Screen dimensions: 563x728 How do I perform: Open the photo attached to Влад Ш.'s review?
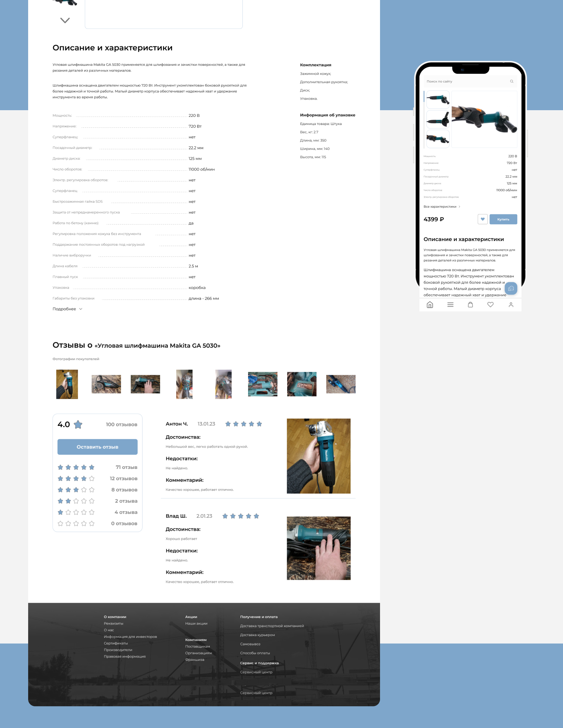(318, 548)
